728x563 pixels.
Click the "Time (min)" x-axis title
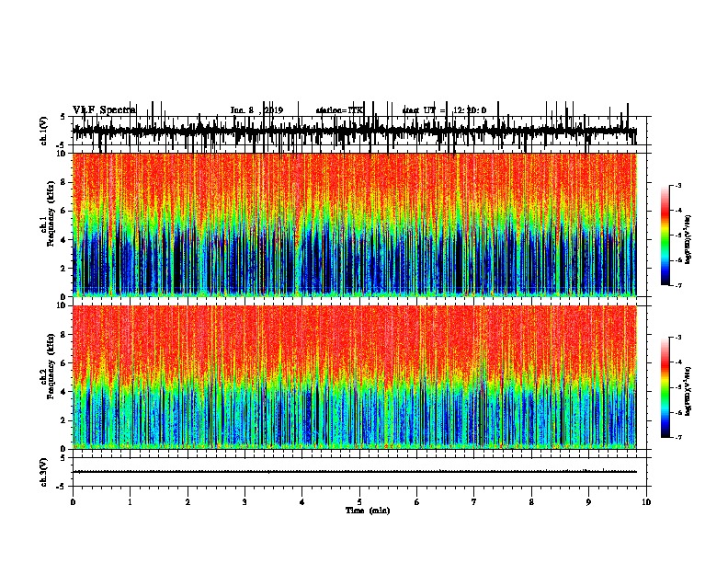[x=368, y=510]
